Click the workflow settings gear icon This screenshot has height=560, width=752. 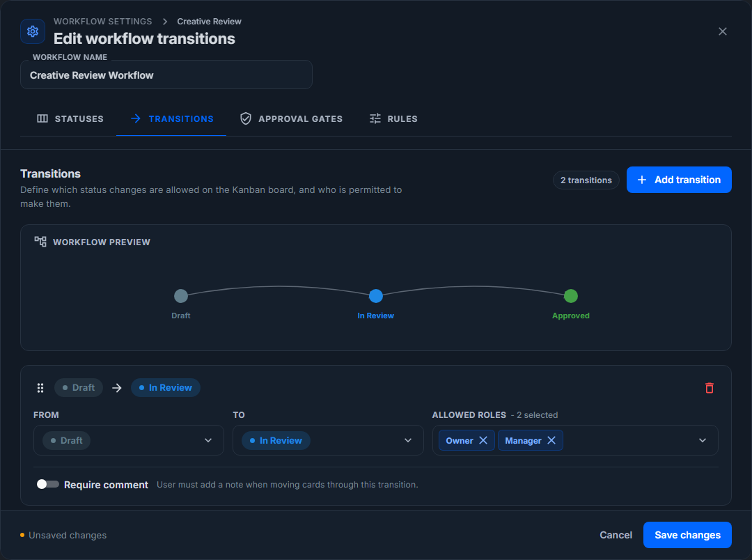33,31
